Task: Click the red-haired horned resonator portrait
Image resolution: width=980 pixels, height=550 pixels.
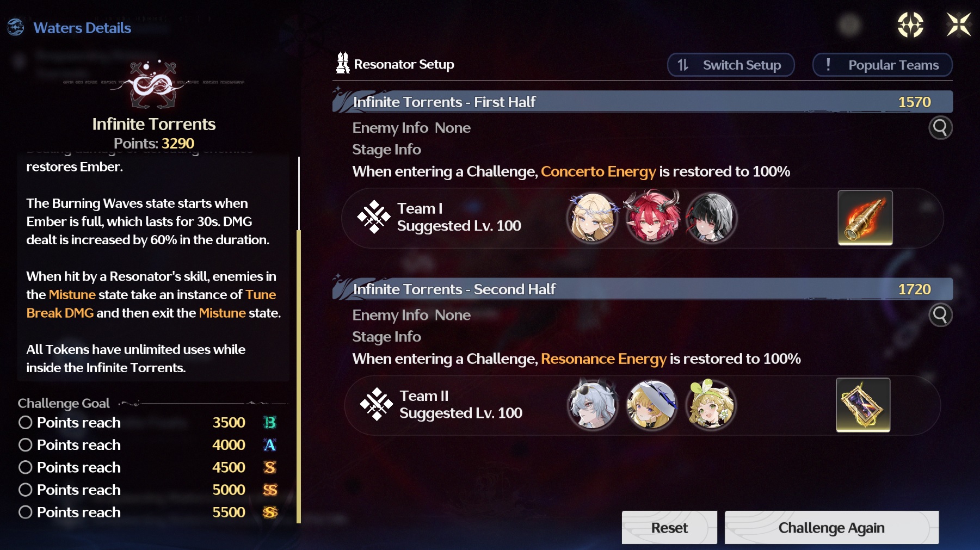Action: coord(652,218)
